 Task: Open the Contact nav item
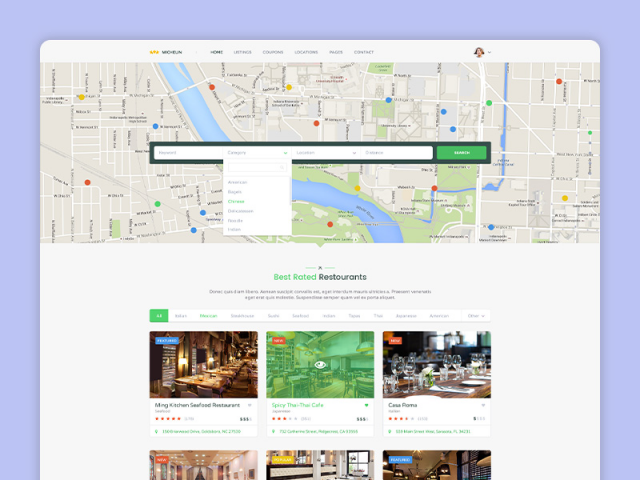[364, 52]
